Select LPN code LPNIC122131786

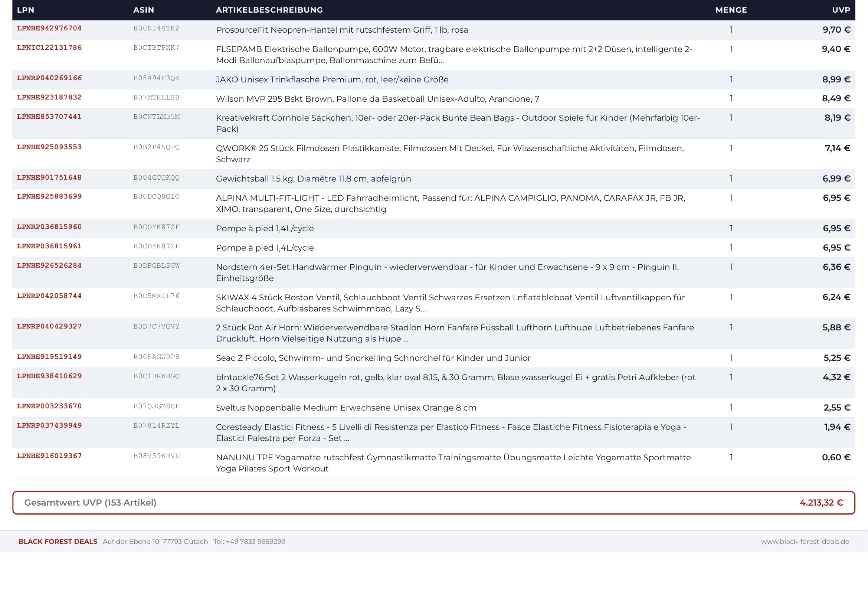(x=49, y=48)
